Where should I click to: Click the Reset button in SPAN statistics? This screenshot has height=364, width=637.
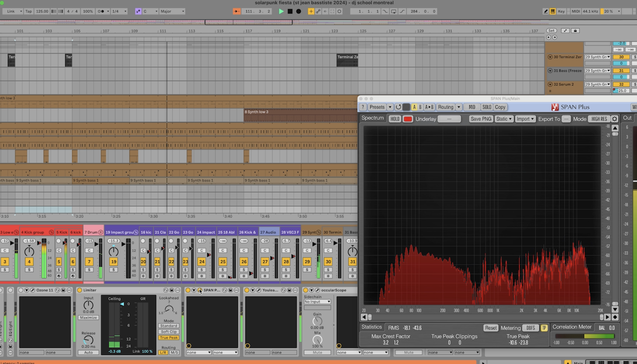pos(491,328)
